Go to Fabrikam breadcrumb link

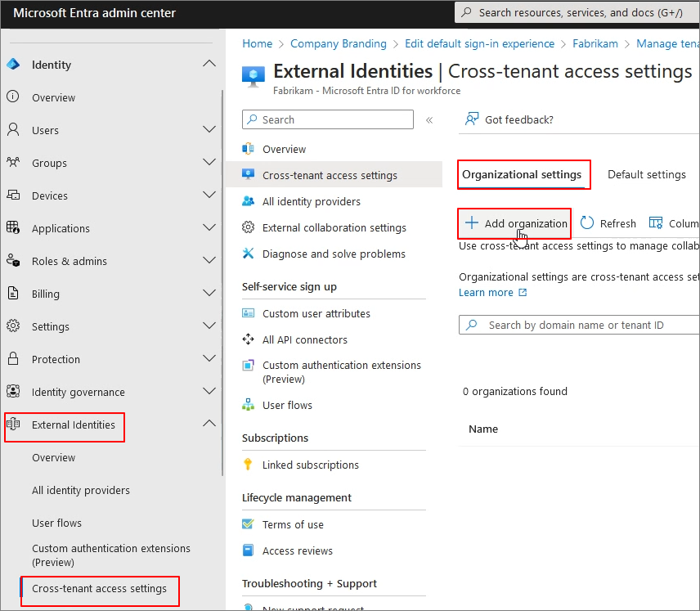point(595,43)
